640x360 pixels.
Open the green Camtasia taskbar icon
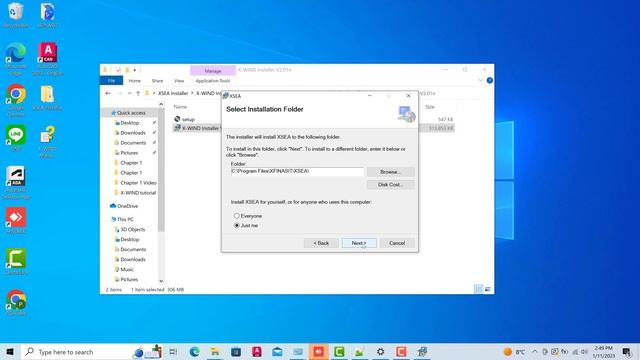click(x=339, y=352)
